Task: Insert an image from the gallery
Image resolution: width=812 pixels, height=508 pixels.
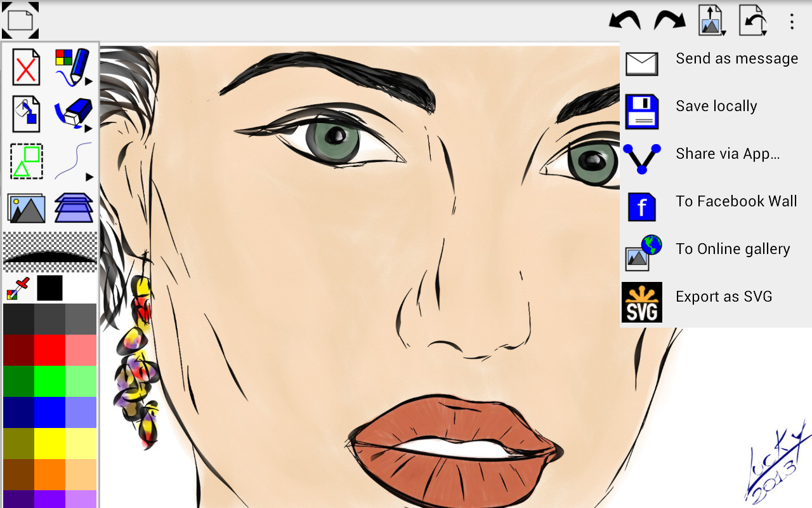Action: click(25, 208)
